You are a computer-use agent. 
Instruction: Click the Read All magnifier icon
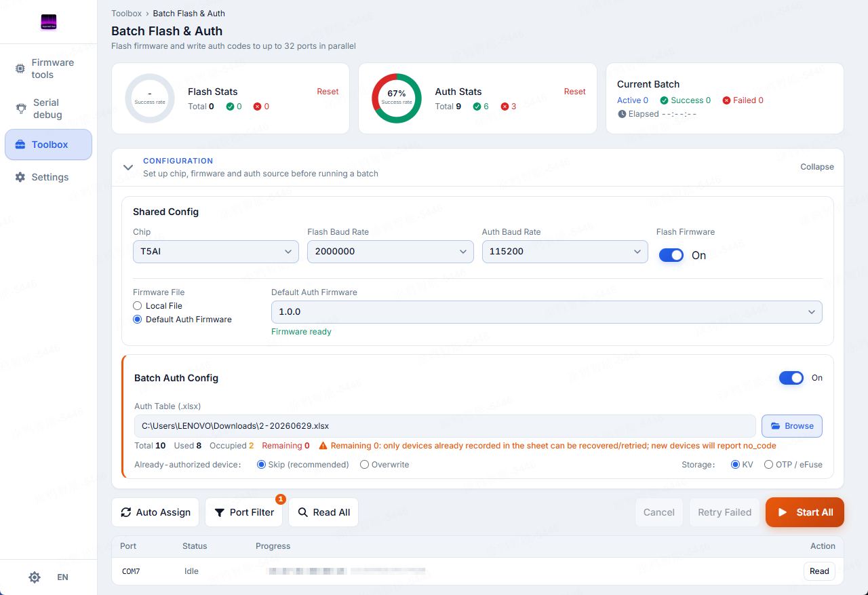coord(303,512)
